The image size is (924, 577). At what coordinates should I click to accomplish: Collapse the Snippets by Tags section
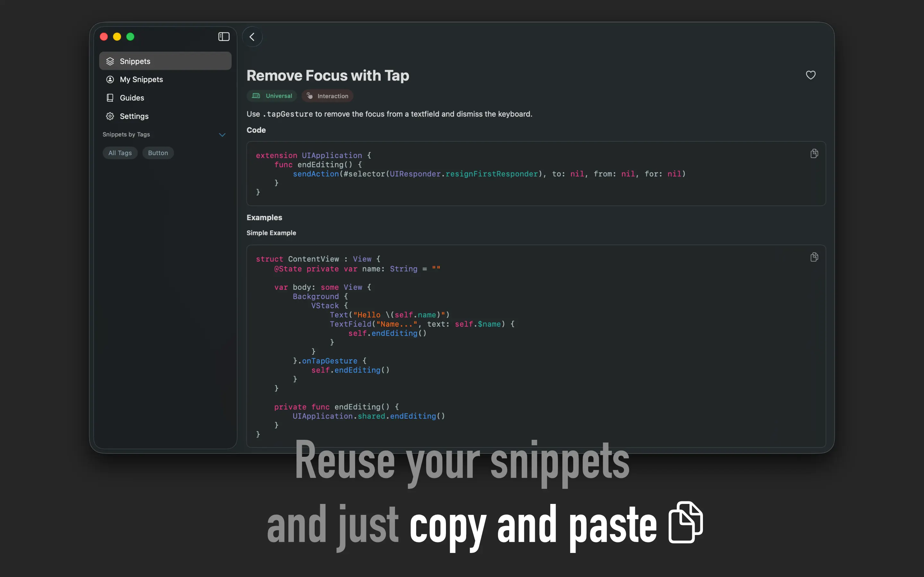(222, 135)
